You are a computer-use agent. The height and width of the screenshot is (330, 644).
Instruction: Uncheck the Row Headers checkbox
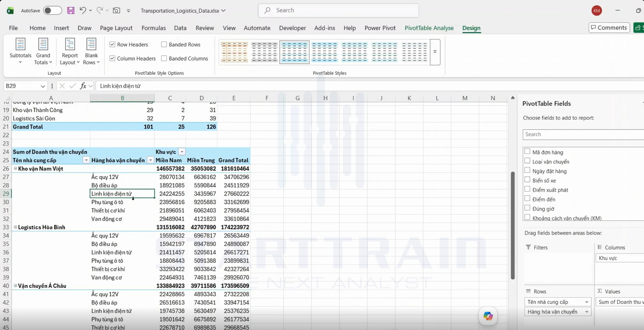[x=112, y=44]
